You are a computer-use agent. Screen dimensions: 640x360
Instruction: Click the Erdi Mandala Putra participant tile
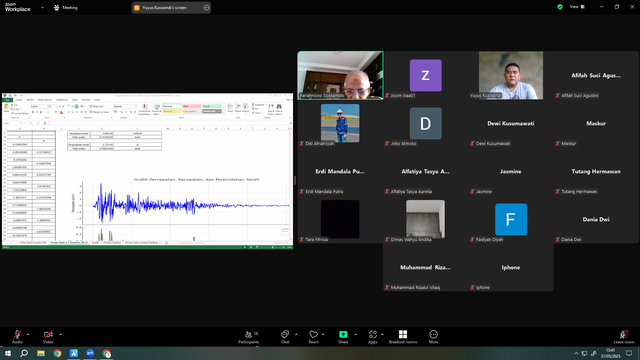point(340,171)
